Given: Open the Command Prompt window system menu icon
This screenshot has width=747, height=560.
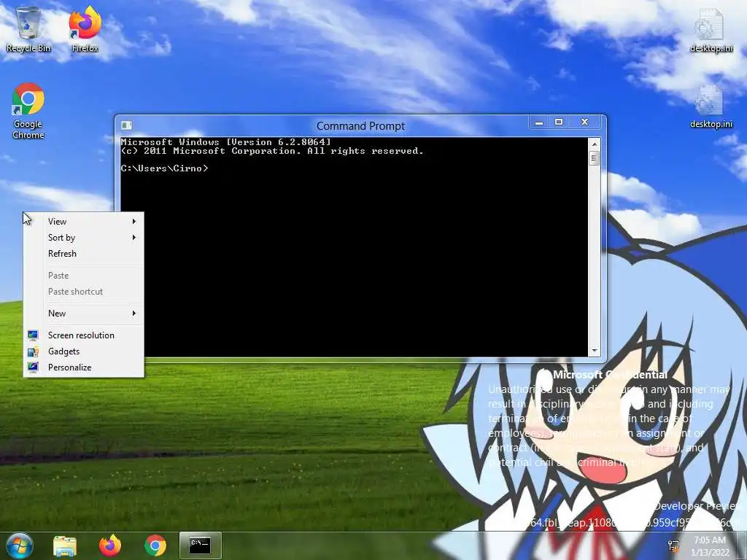Looking at the screenshot, I should click(x=126, y=125).
